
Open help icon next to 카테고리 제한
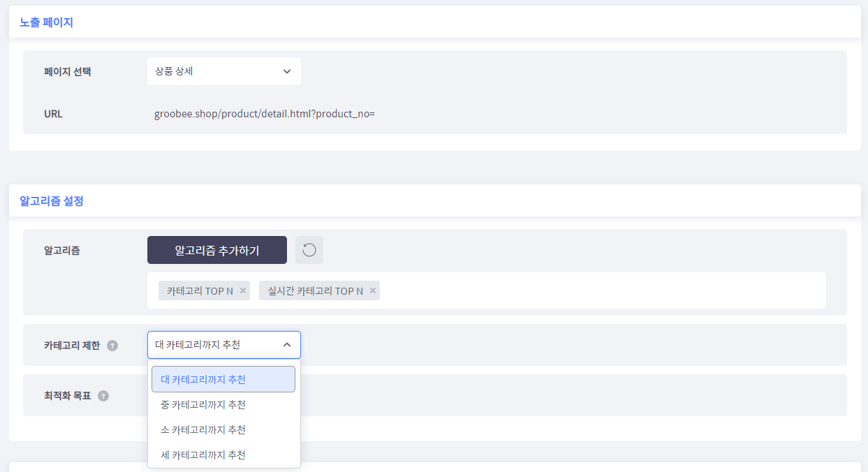[x=112, y=346]
